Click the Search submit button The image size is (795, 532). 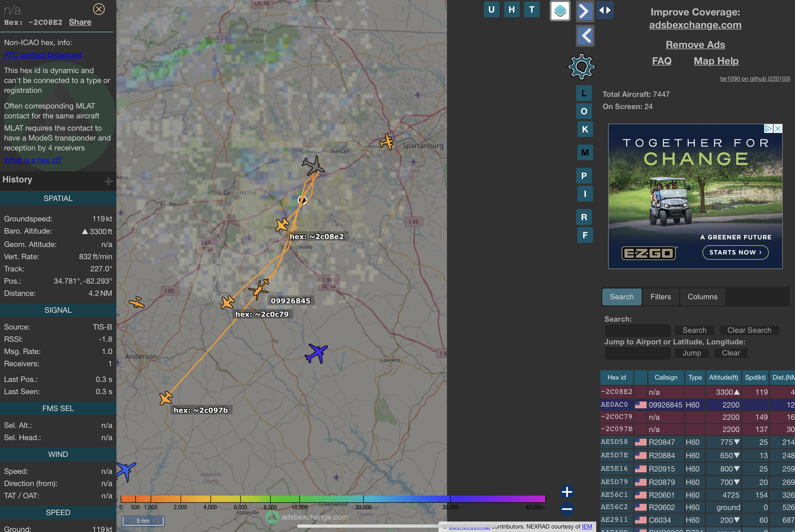click(x=694, y=330)
